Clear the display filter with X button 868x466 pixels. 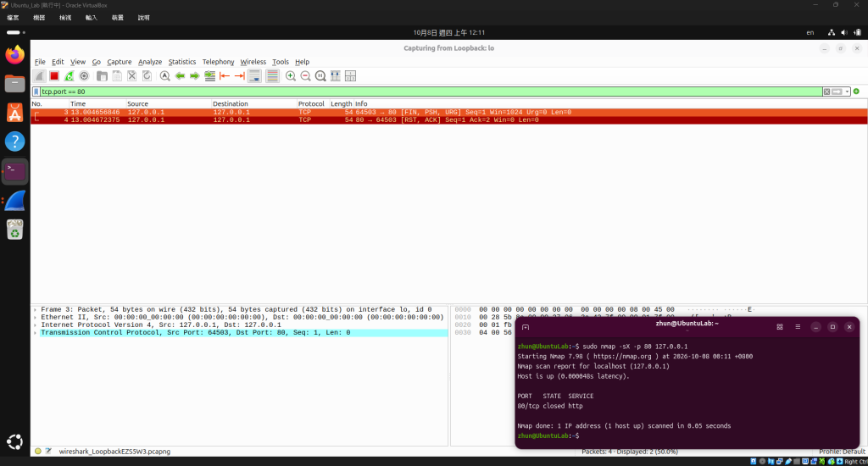[x=826, y=92]
